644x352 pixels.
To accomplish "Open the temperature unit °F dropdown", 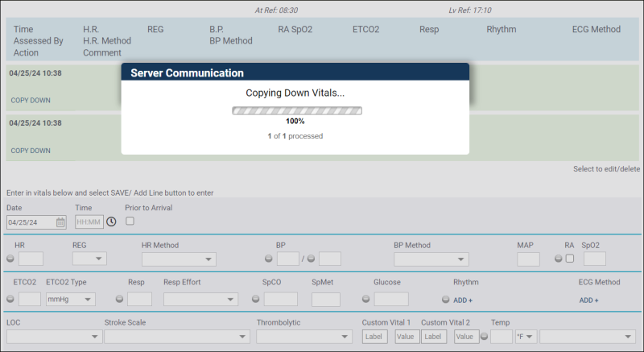I will [x=526, y=337].
